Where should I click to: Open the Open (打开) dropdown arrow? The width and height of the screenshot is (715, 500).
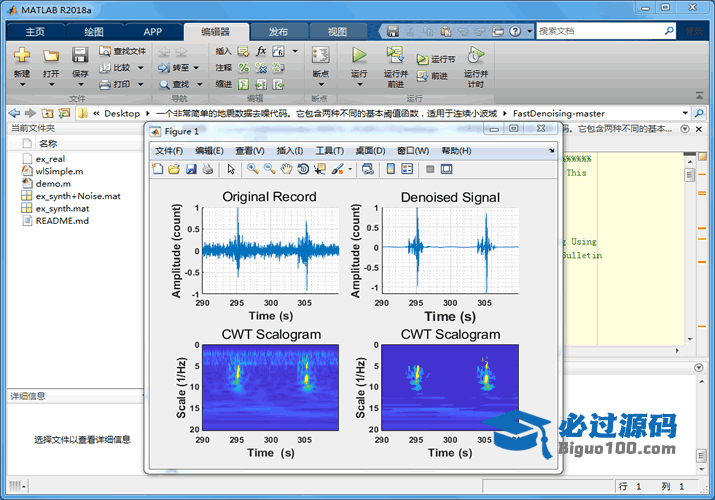(x=51, y=84)
